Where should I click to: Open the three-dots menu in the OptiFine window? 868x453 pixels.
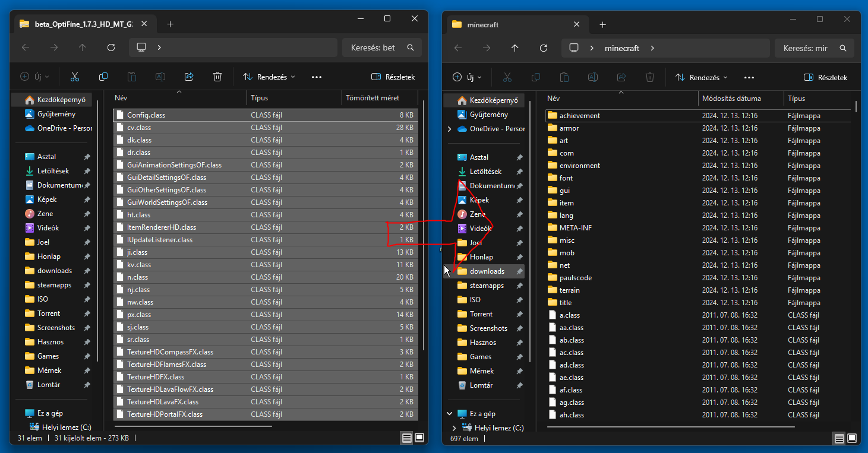pyautogui.click(x=316, y=77)
